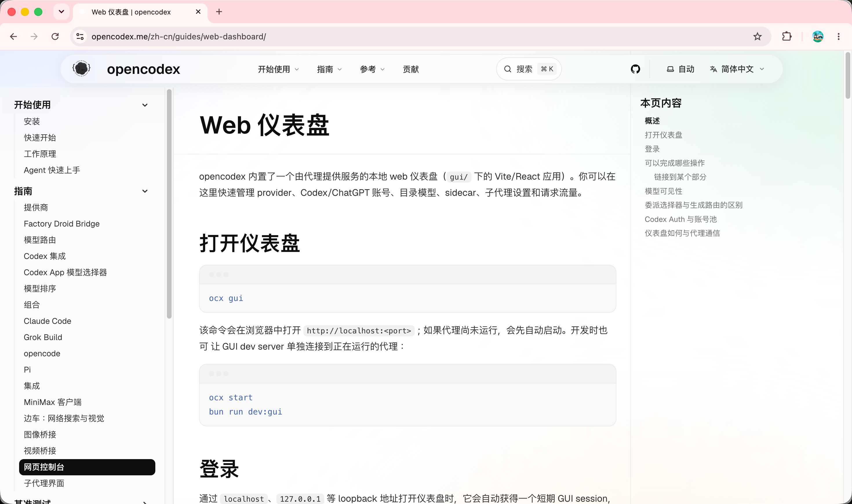Screen dimensions: 852x504
Task: Click the opencodex site title
Action: coord(143,69)
